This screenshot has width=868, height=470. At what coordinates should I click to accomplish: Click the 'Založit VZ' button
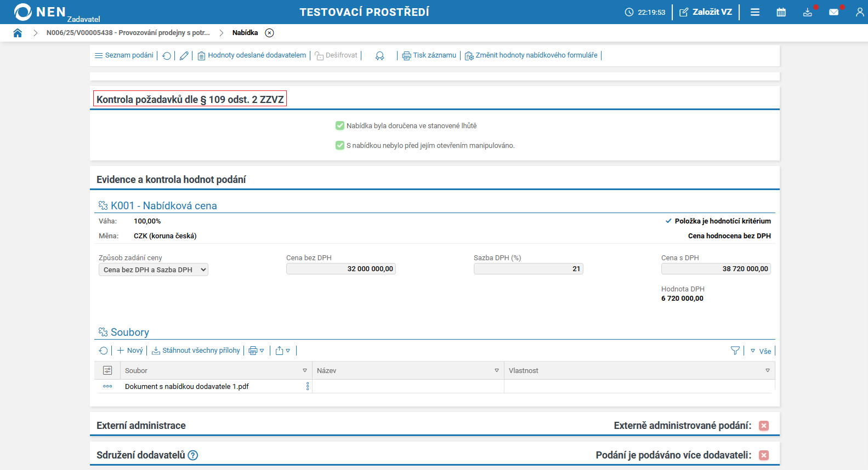coord(706,12)
